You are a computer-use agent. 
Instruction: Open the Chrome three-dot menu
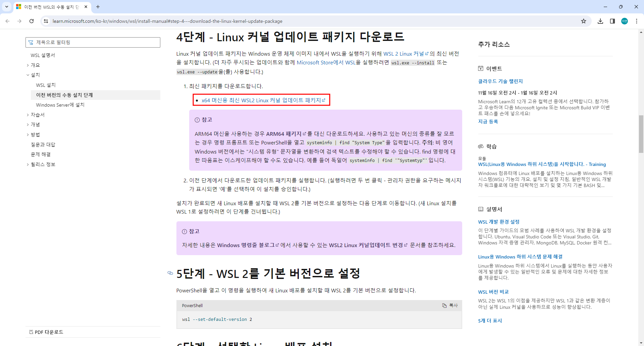click(x=637, y=21)
